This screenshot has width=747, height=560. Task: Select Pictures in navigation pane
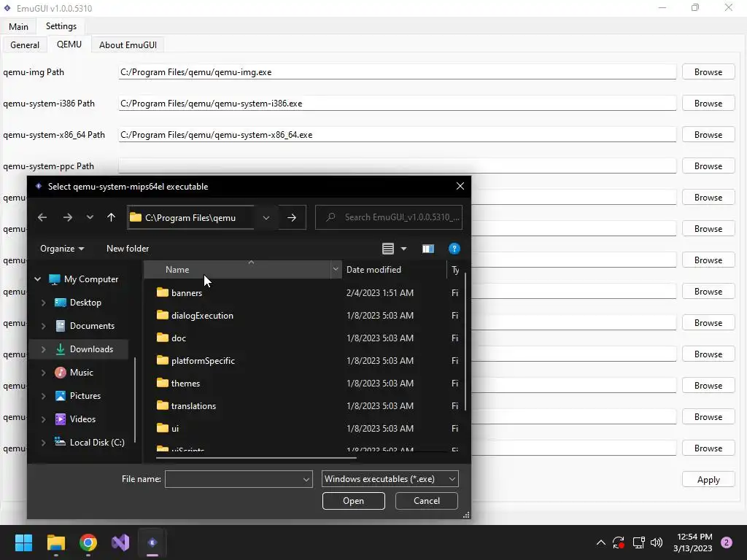(x=77, y=396)
